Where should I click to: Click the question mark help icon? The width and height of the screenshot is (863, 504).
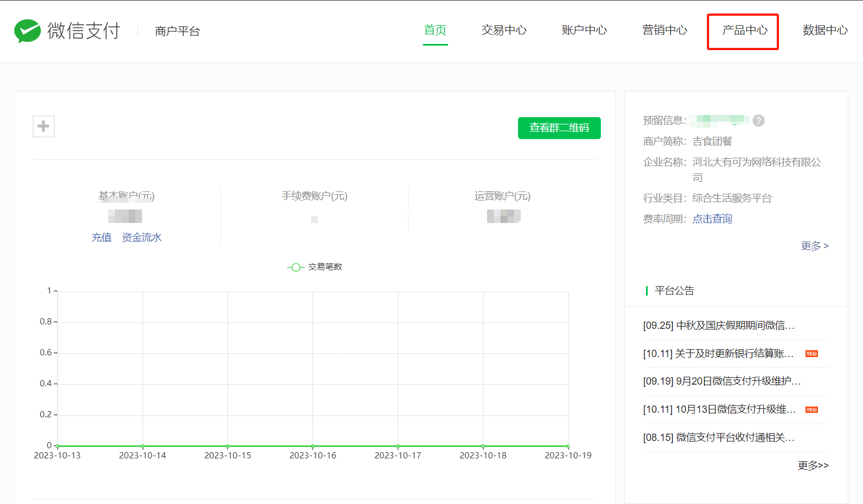click(759, 121)
